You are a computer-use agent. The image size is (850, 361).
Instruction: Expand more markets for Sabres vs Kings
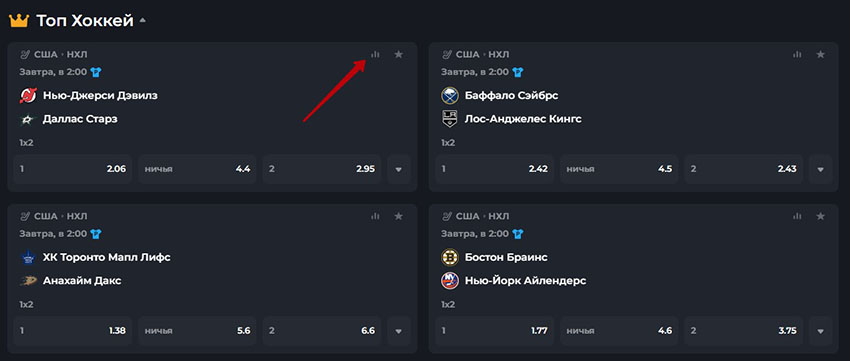(x=821, y=169)
